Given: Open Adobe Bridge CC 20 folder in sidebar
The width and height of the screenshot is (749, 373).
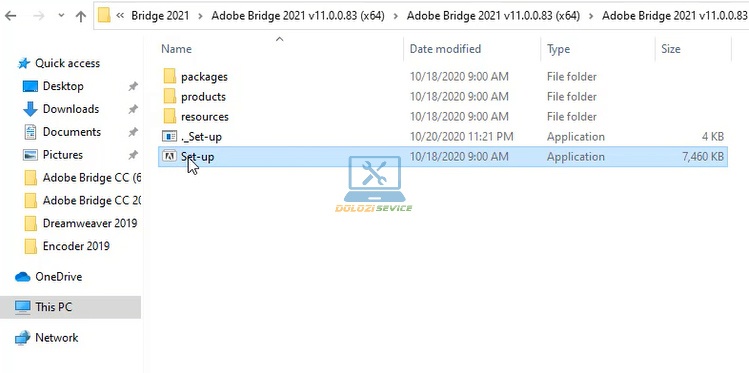Looking at the screenshot, I should pyautogui.click(x=92, y=201).
